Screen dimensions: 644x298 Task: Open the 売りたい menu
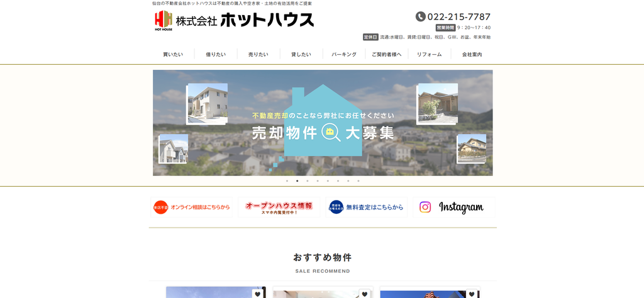point(258,54)
